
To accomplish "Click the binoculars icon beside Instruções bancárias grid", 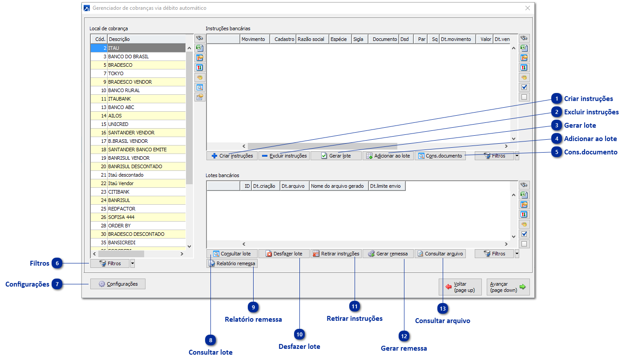I will [524, 38].
